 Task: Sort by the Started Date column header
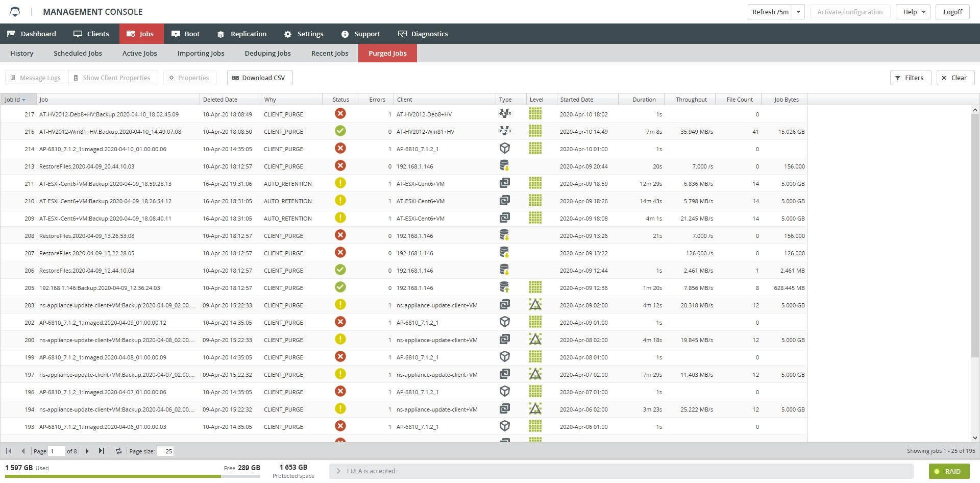click(587, 100)
